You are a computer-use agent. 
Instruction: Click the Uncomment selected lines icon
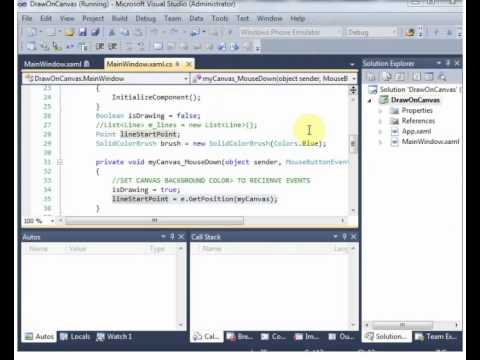[x=141, y=46]
